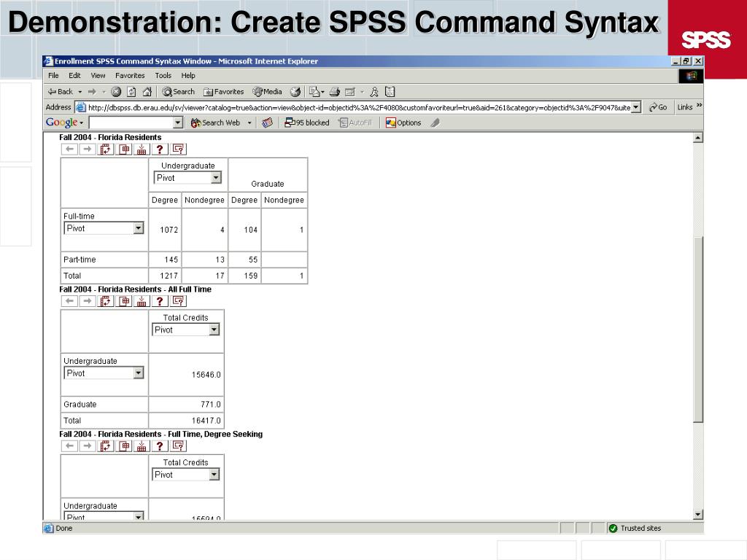
Task: Click the forward arrow above the Florida Residents table
Action: [x=88, y=149]
